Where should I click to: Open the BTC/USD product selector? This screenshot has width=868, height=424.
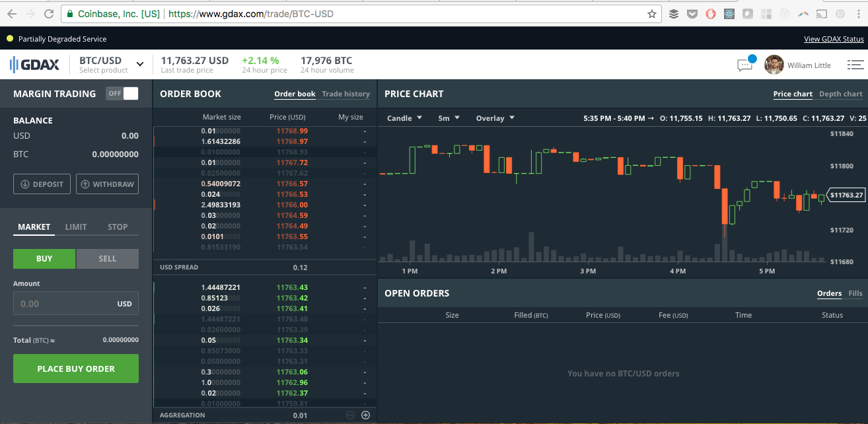click(110, 63)
